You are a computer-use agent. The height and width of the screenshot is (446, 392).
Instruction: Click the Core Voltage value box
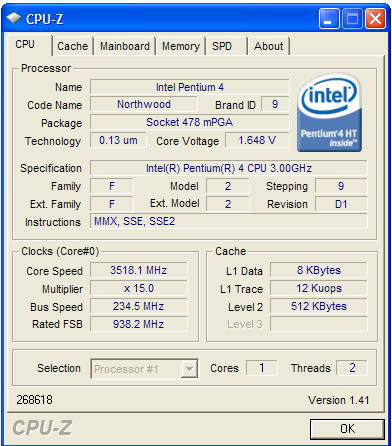[x=257, y=140]
